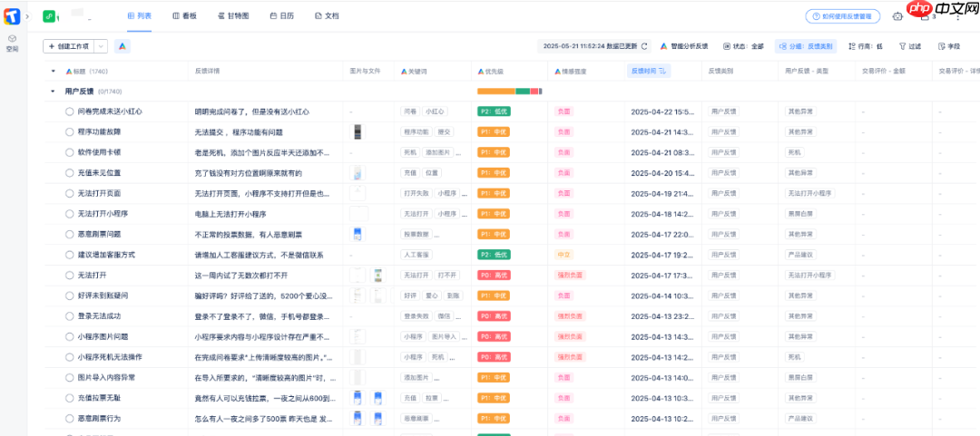Open the 图片导入内容异常 item title
Image resolution: width=980 pixels, height=436 pixels.
point(106,377)
